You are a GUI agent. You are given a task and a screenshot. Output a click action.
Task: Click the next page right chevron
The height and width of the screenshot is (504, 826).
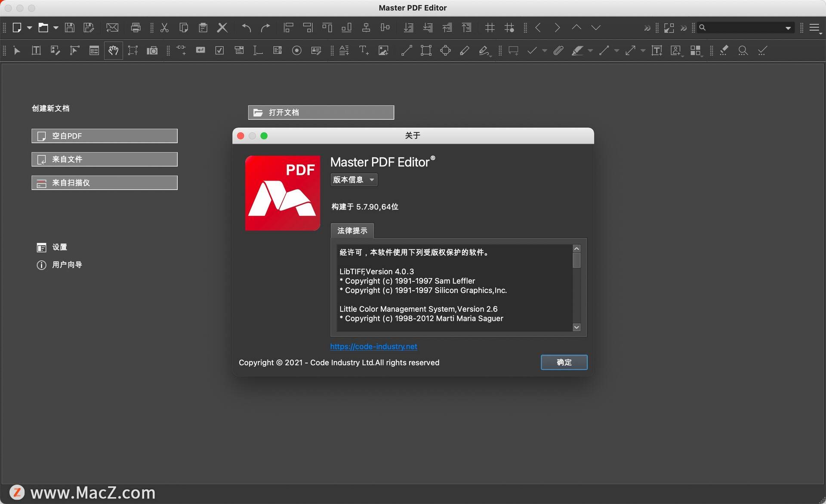pos(557,28)
